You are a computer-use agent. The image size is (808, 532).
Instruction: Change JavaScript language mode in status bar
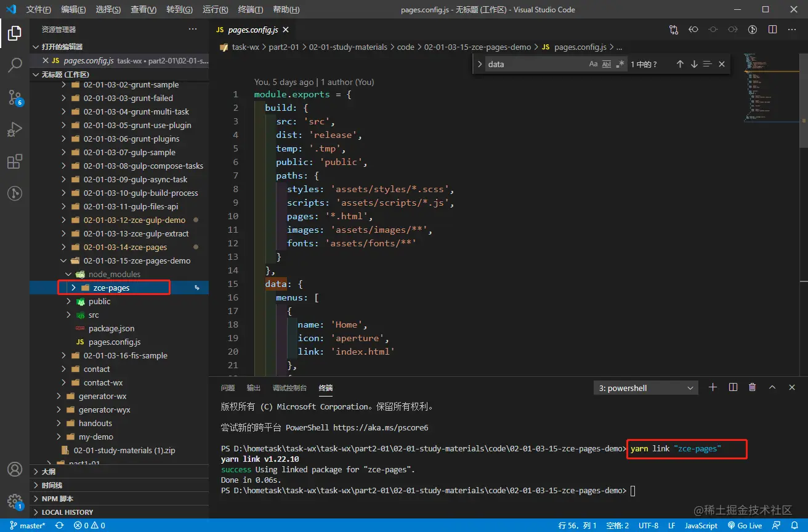click(x=701, y=525)
